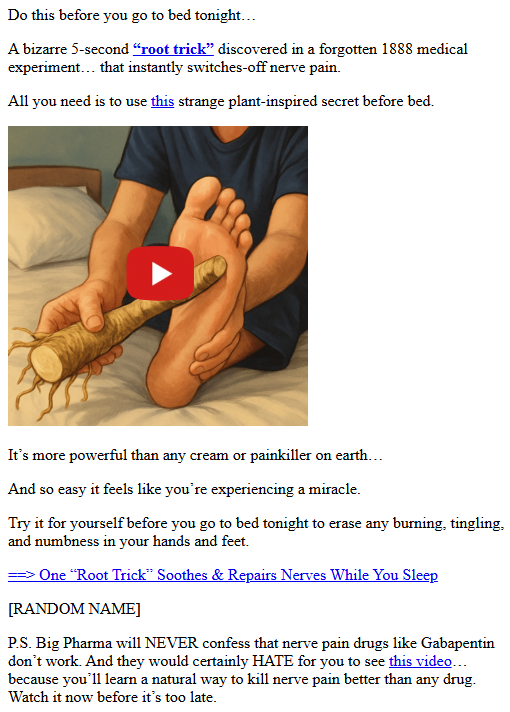Image resolution: width=510 pixels, height=712 pixels.
Task: Play the video via red play button
Action: [x=160, y=273]
